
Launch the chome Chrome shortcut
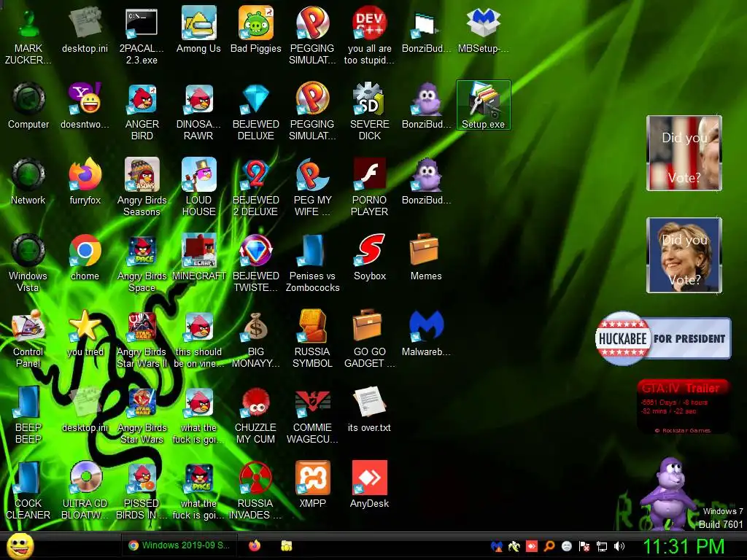[85, 257]
